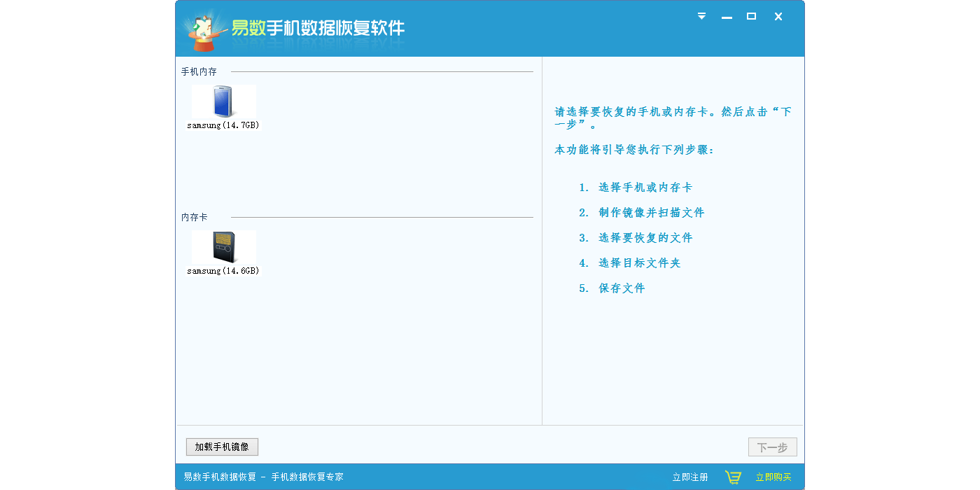This screenshot has height=490, width=980.
Task: Minimize the data recovery window
Action: (727, 17)
